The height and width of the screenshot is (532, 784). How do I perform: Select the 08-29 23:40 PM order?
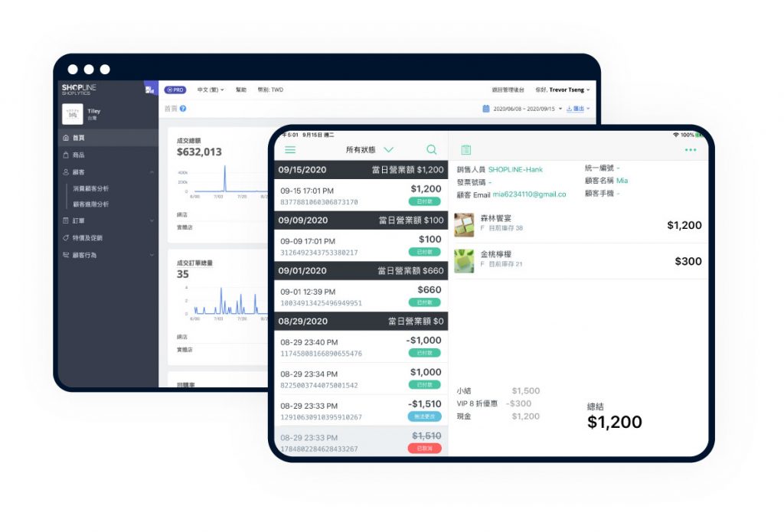pos(361,347)
